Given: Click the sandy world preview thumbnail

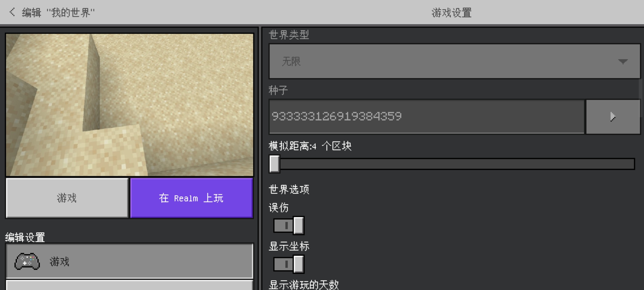Looking at the screenshot, I should point(130,105).
